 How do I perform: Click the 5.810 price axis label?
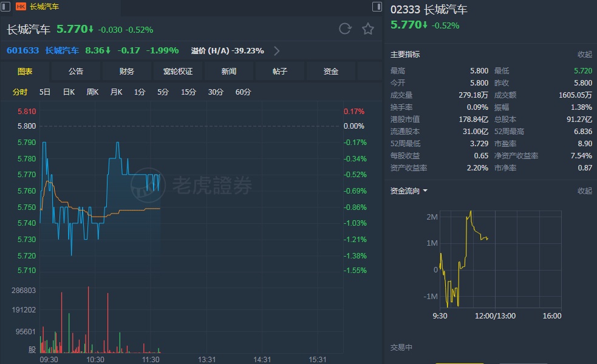27,112
